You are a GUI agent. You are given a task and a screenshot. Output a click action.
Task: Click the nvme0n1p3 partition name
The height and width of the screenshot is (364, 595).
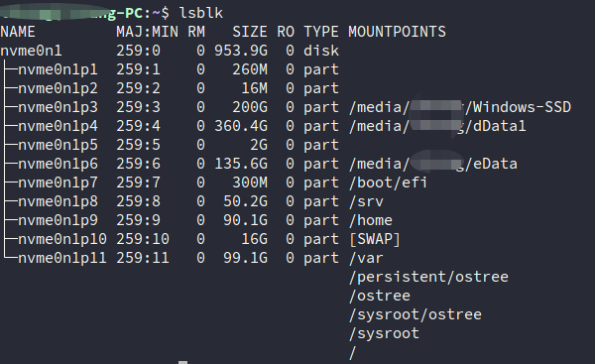point(59,107)
